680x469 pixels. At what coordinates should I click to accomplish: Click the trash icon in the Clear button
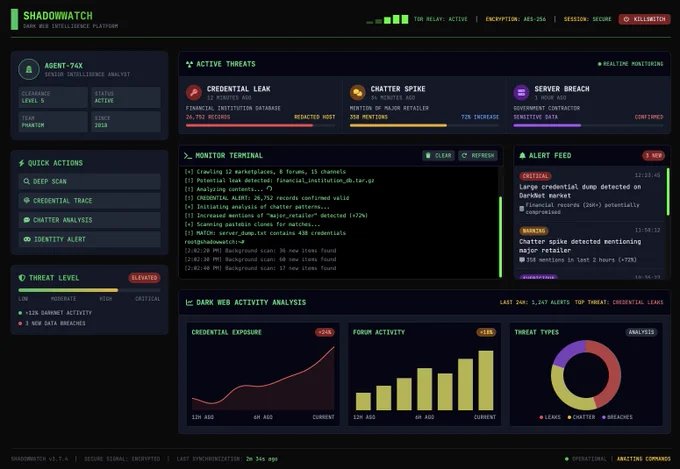[428, 155]
